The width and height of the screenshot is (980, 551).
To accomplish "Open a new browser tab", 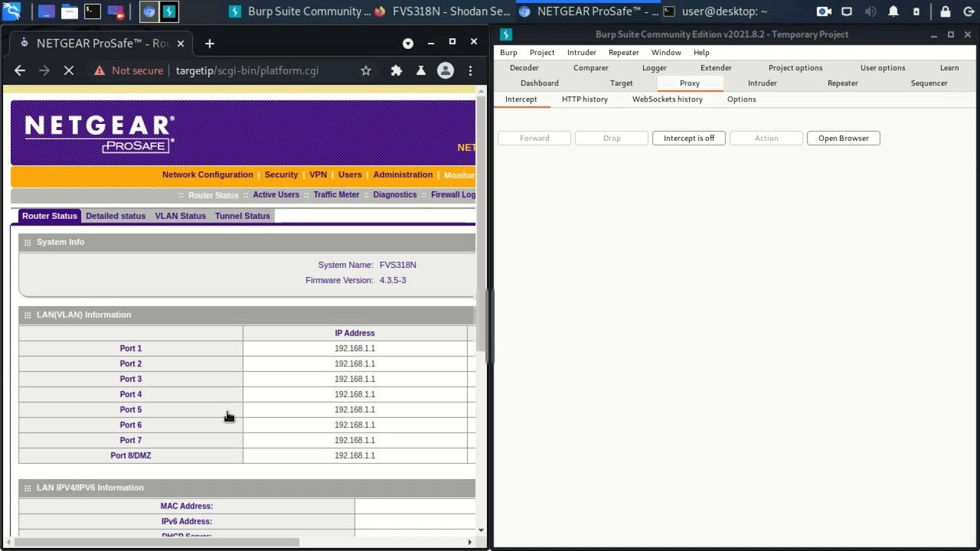I will [x=209, y=44].
